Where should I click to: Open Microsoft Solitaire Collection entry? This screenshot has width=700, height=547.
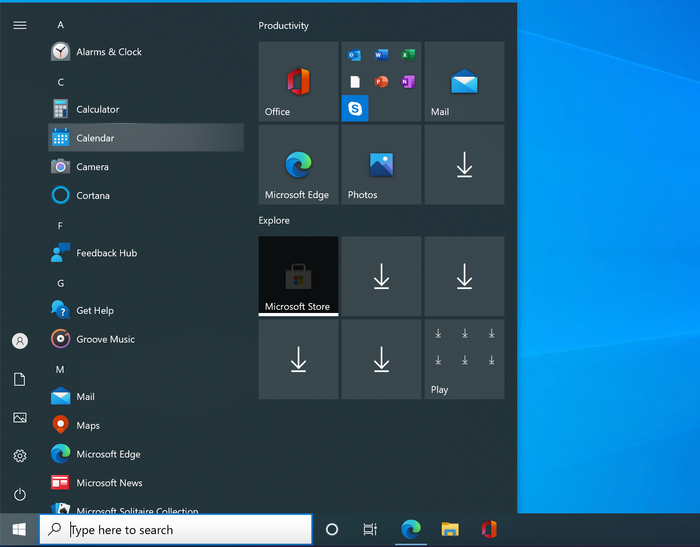coord(146,508)
